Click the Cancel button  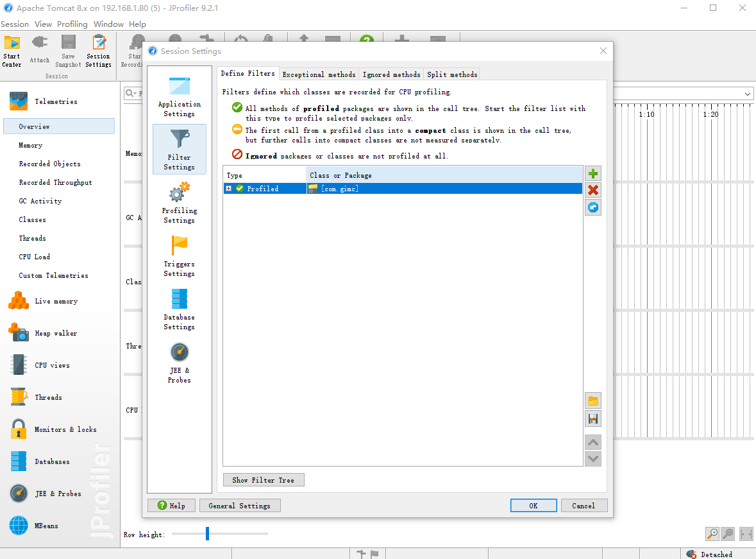pyautogui.click(x=584, y=506)
